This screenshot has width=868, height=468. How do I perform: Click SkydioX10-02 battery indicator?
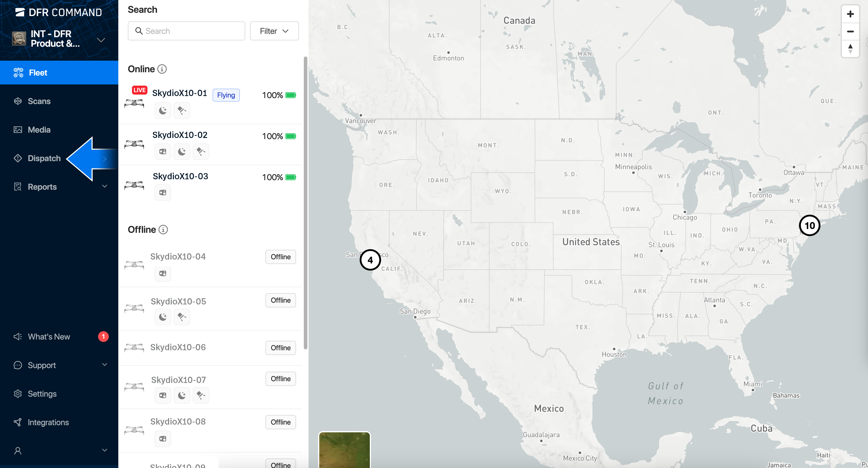tap(279, 136)
